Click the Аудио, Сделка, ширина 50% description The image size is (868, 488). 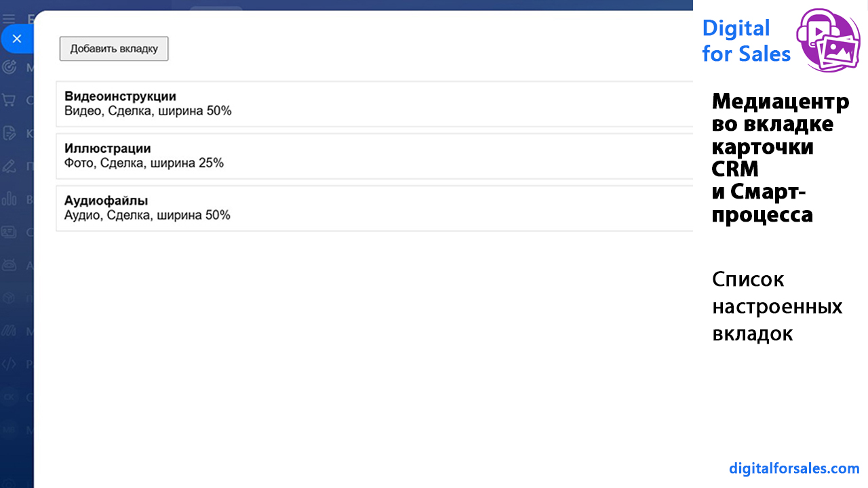[147, 216]
